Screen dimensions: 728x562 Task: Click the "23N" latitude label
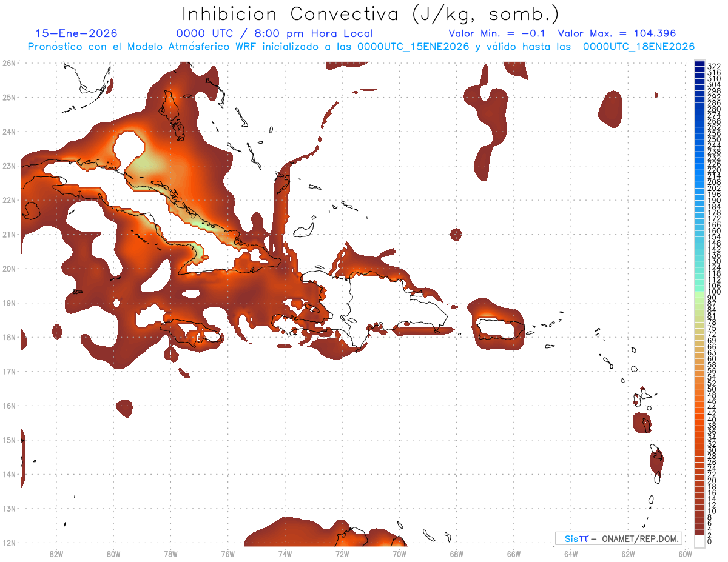[9, 166]
